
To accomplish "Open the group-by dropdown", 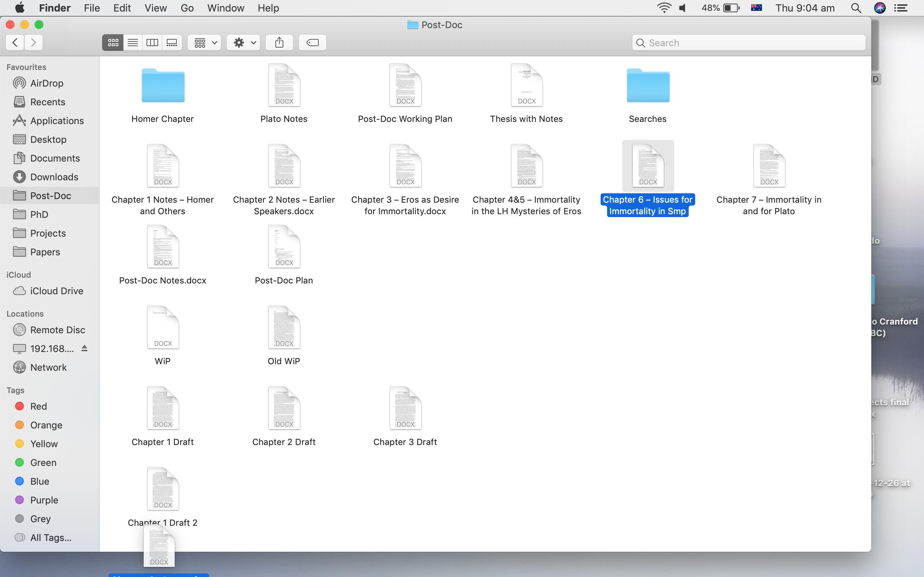I will pyautogui.click(x=205, y=42).
